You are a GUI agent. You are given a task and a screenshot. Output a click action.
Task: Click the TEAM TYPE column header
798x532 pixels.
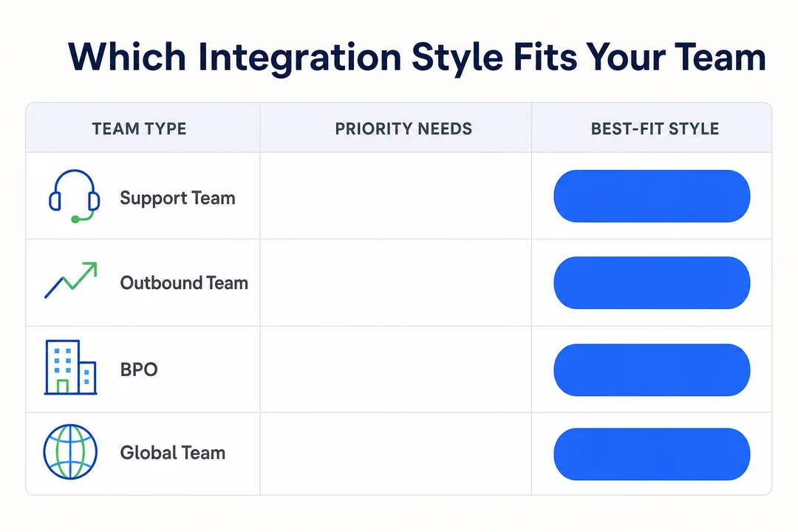[x=139, y=129]
